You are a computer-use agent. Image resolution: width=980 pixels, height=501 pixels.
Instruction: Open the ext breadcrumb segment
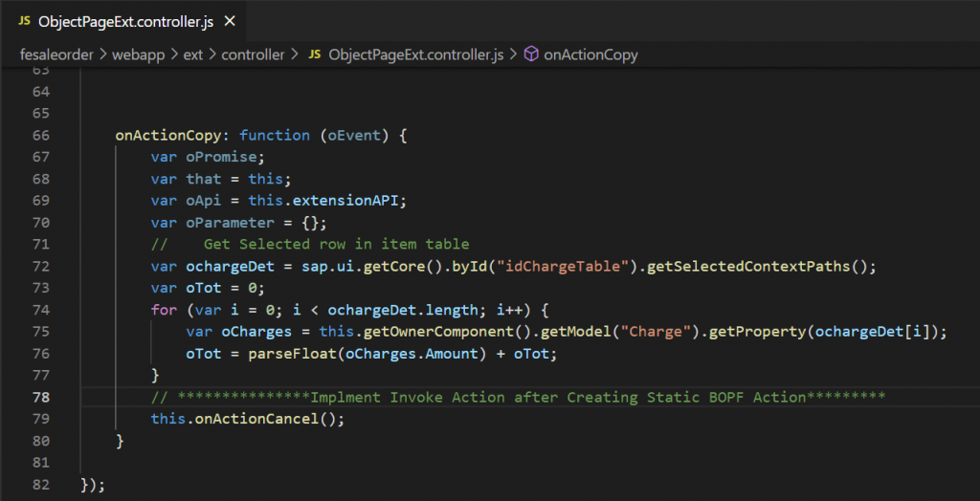193,54
